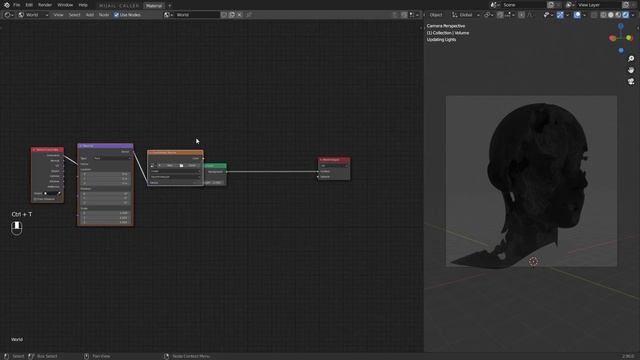Add a new workspace tab
Image resolution: width=640 pixels, height=360 pixels.
tap(170, 6)
